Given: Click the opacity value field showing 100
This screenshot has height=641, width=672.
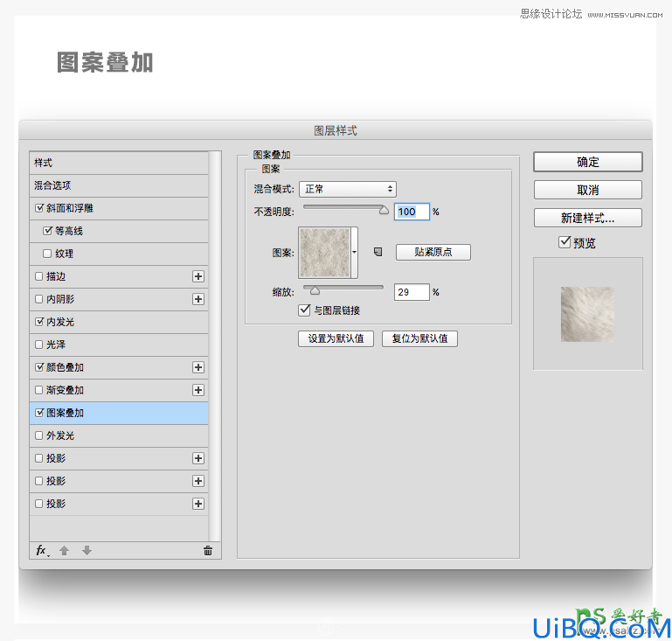Looking at the screenshot, I should click(x=412, y=212).
